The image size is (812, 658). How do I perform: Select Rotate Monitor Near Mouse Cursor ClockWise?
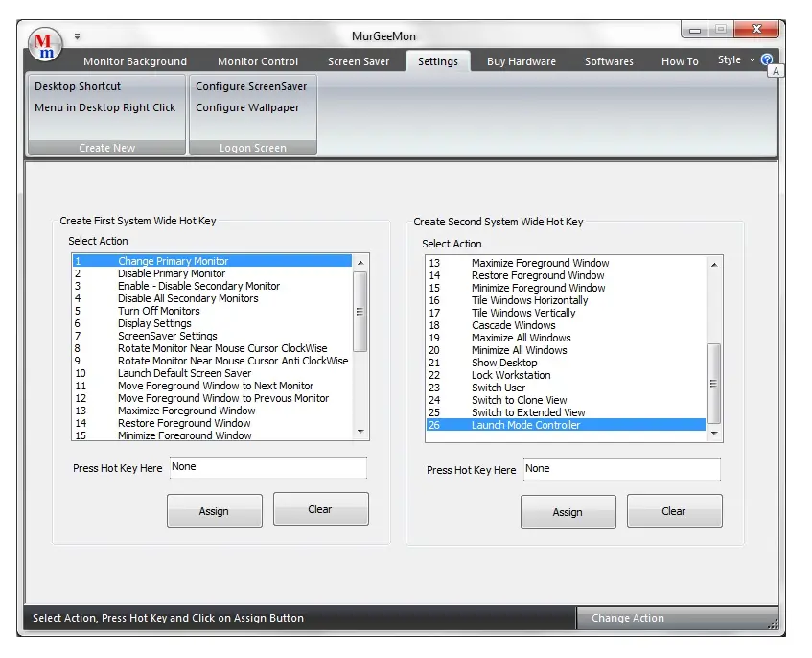point(212,348)
